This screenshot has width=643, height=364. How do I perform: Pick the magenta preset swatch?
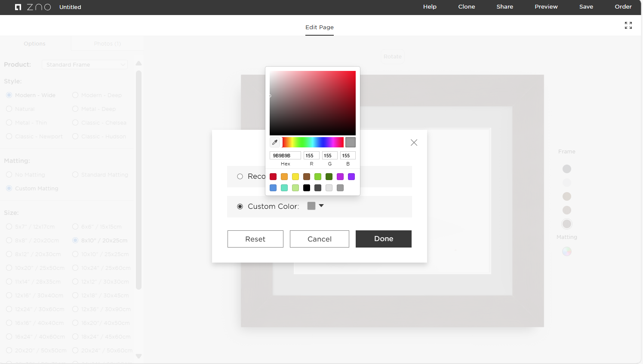tap(340, 177)
